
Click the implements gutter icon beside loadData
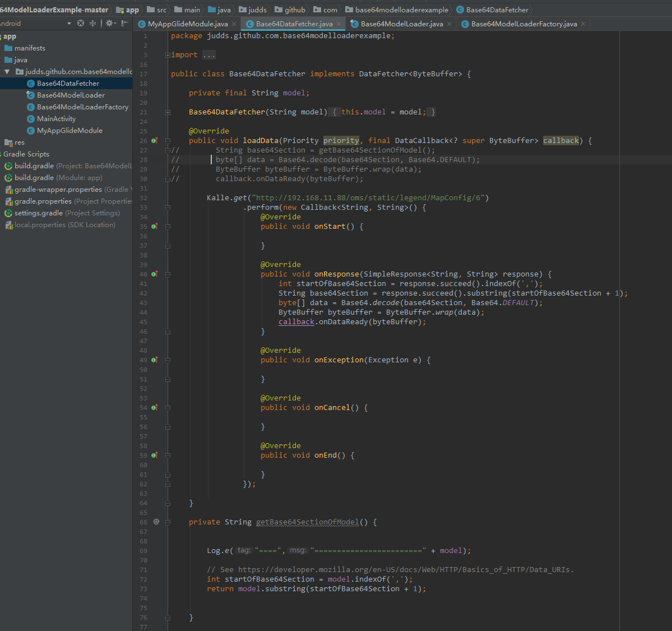click(154, 141)
